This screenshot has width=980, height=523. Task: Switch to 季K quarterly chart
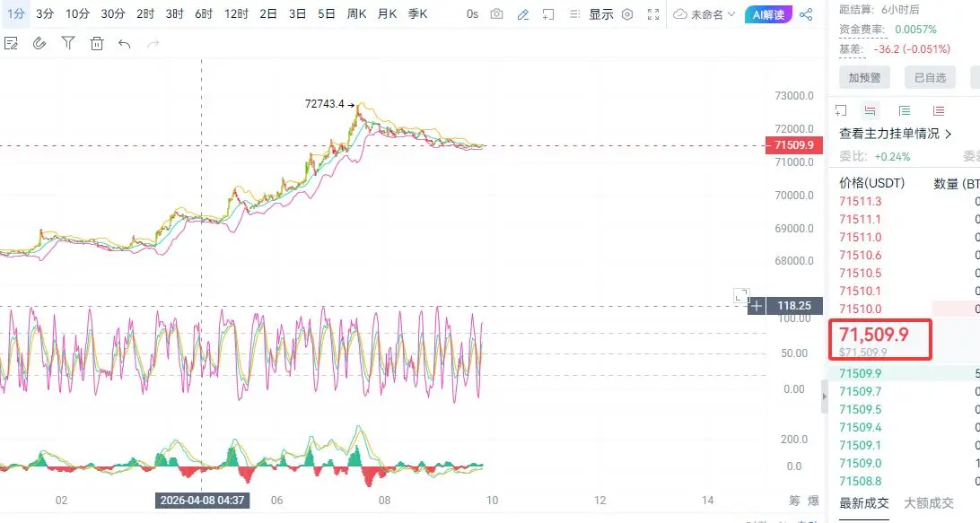(x=417, y=13)
